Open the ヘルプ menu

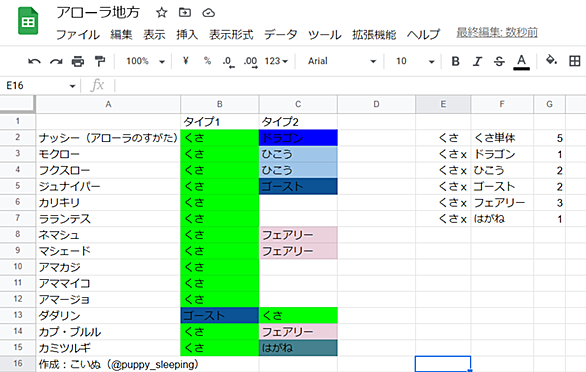click(x=423, y=35)
